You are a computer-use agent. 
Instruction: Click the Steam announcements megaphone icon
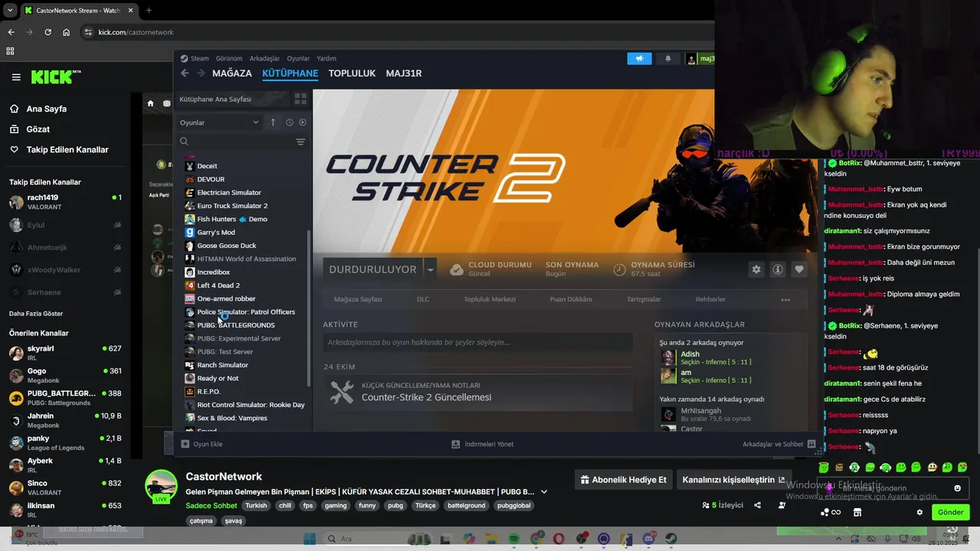pyautogui.click(x=639, y=58)
